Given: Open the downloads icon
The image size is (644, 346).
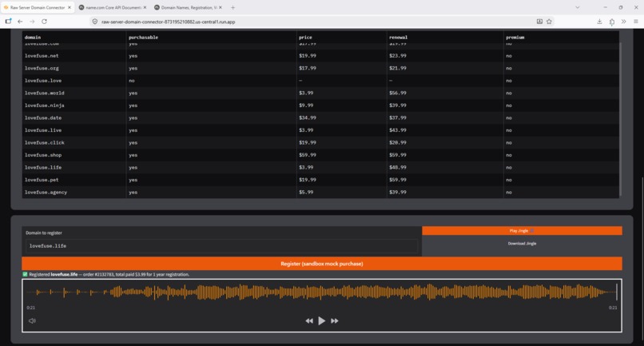Looking at the screenshot, I should click(599, 22).
